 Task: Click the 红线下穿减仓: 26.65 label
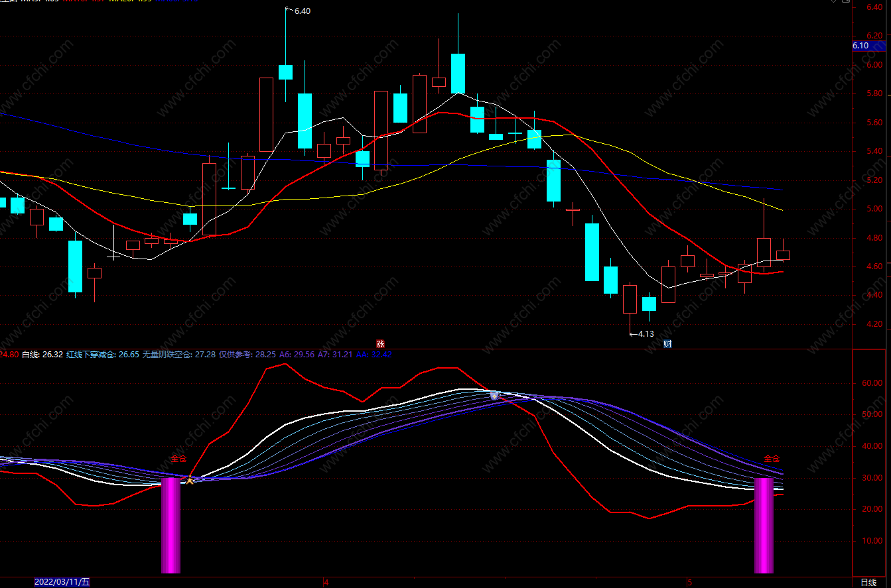coord(103,355)
